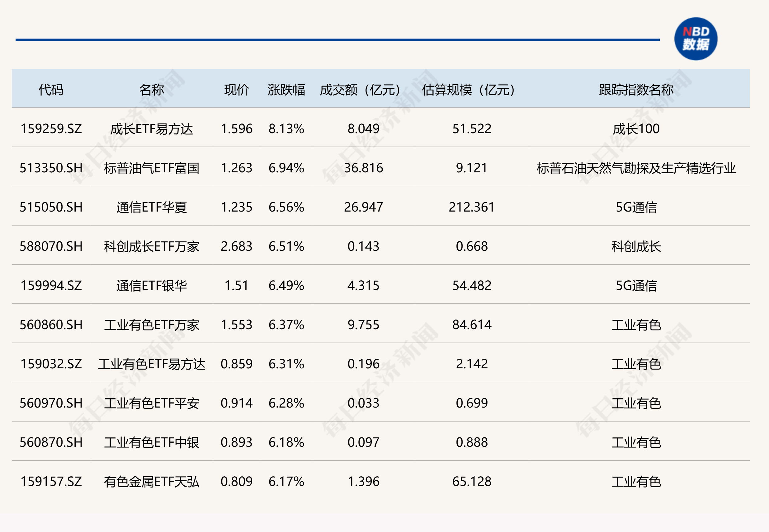Select the 名称 column header
This screenshot has width=769, height=532.
(x=151, y=90)
